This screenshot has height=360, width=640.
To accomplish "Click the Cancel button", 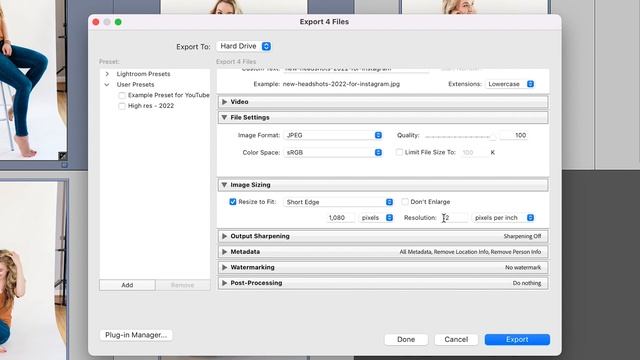I will (x=456, y=339).
